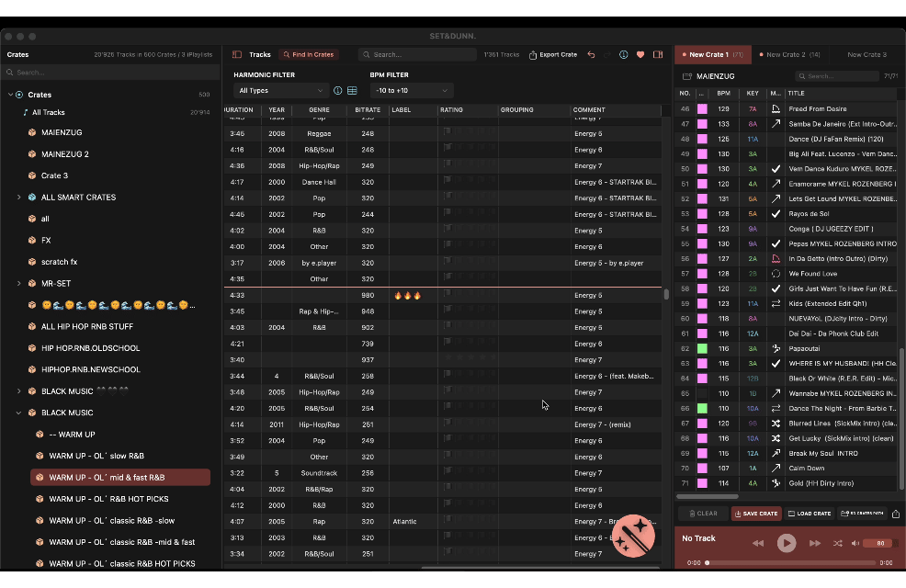The width and height of the screenshot is (906, 588).
Task: Open the harmonic filter table view icon
Action: [352, 90]
